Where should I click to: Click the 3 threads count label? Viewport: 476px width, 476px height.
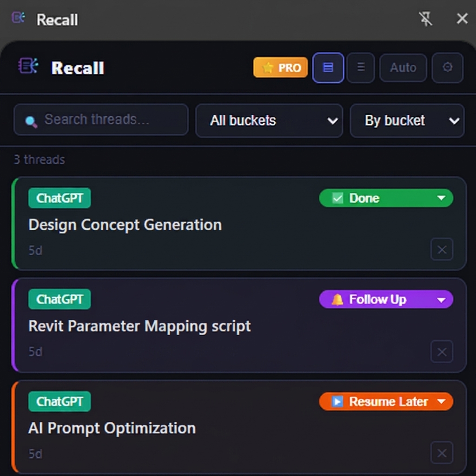[39, 160]
